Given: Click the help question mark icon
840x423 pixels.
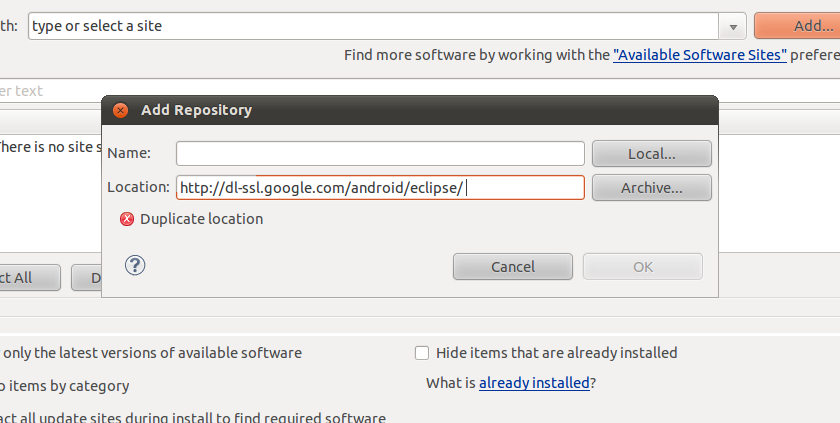Looking at the screenshot, I should click(135, 265).
